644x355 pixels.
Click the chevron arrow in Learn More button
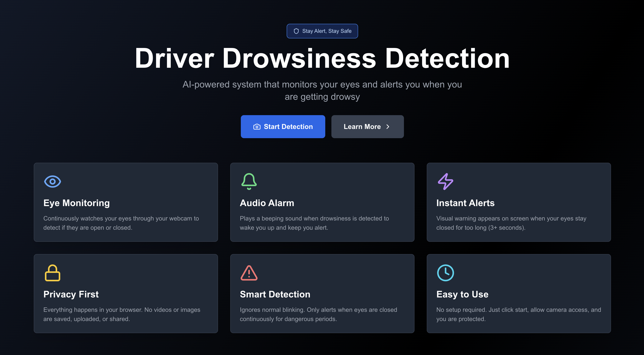tap(388, 127)
